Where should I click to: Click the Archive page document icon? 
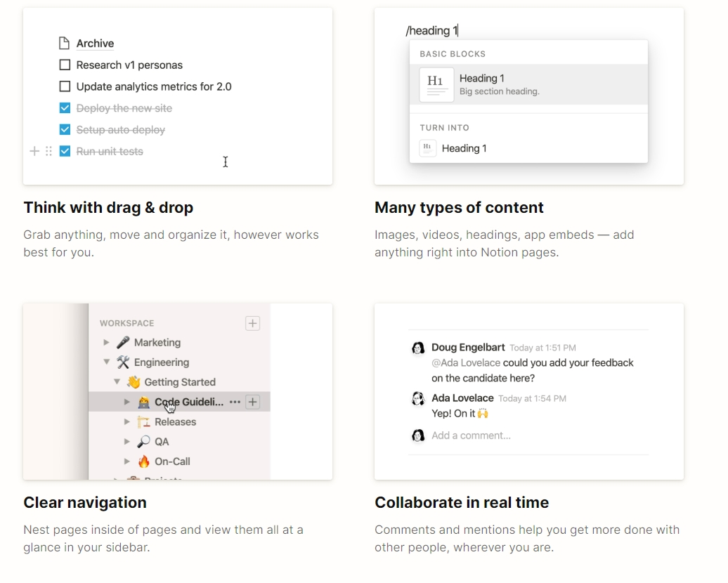pyautogui.click(x=63, y=42)
